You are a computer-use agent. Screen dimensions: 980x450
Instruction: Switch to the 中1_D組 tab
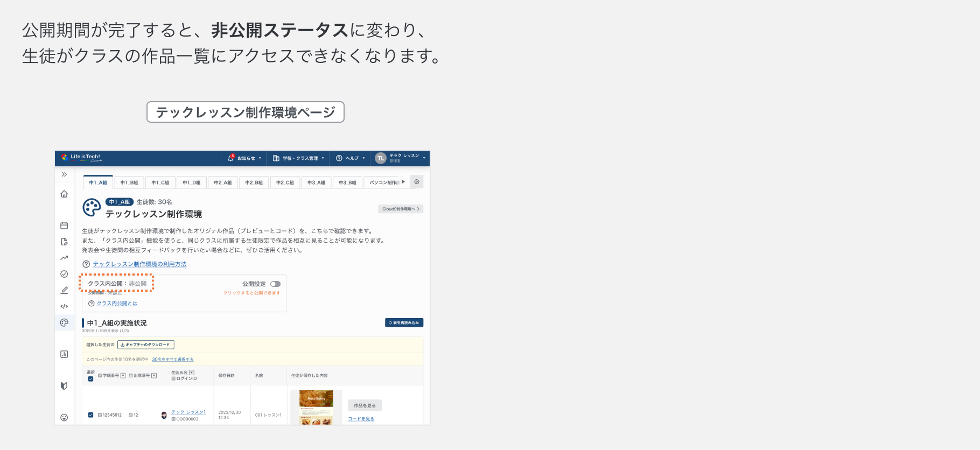(x=192, y=182)
